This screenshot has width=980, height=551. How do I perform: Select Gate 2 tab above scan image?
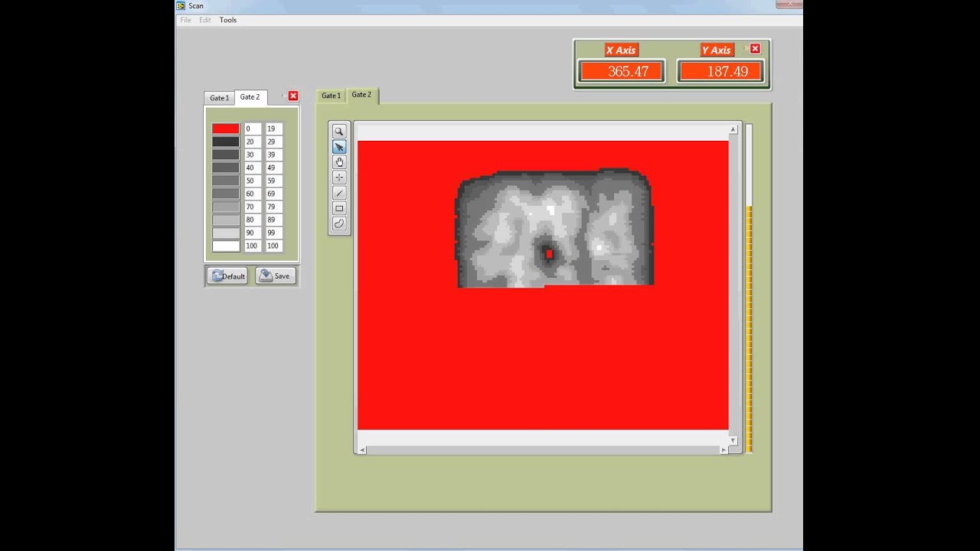(362, 95)
